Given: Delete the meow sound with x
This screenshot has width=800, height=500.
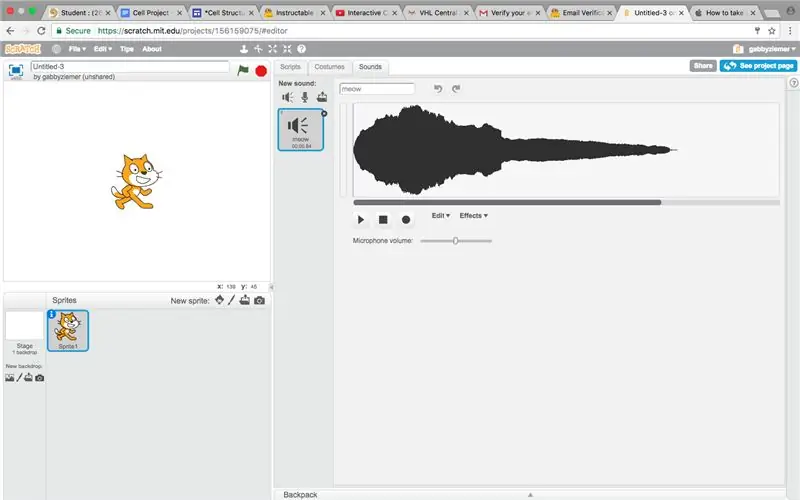Looking at the screenshot, I should tap(324, 113).
